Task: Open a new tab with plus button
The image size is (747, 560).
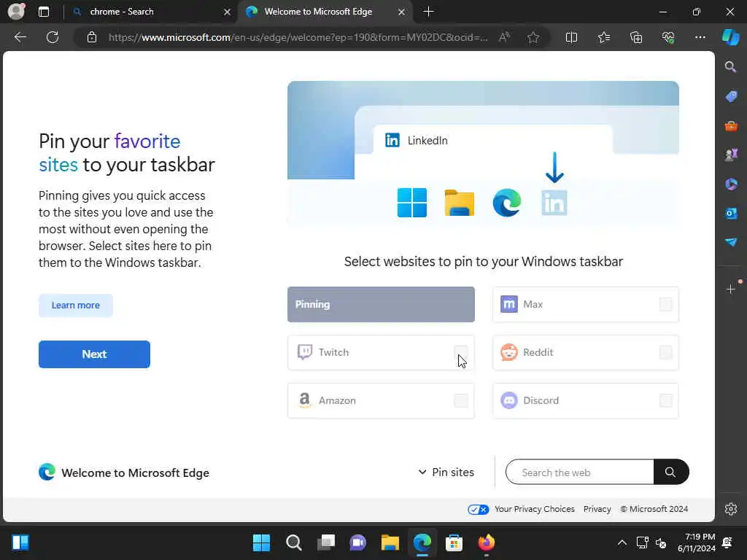Action: (x=428, y=12)
